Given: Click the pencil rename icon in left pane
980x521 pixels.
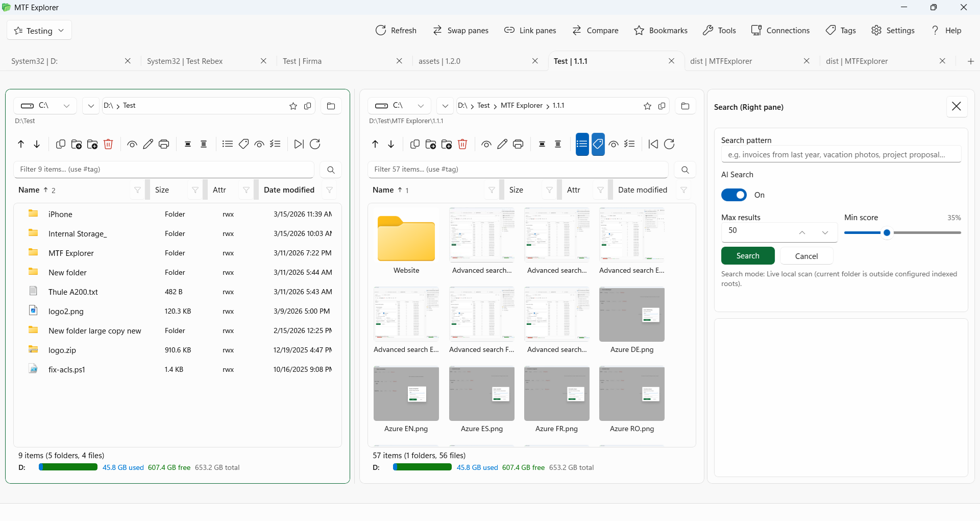Looking at the screenshot, I should [x=148, y=144].
